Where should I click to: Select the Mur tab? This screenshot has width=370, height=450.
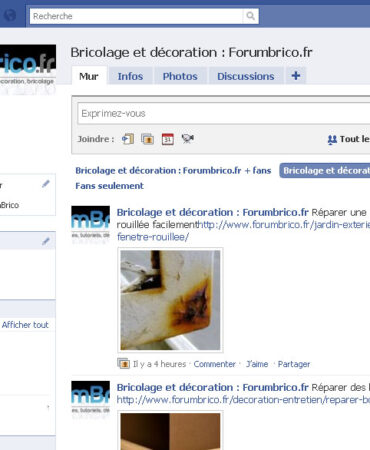[89, 76]
